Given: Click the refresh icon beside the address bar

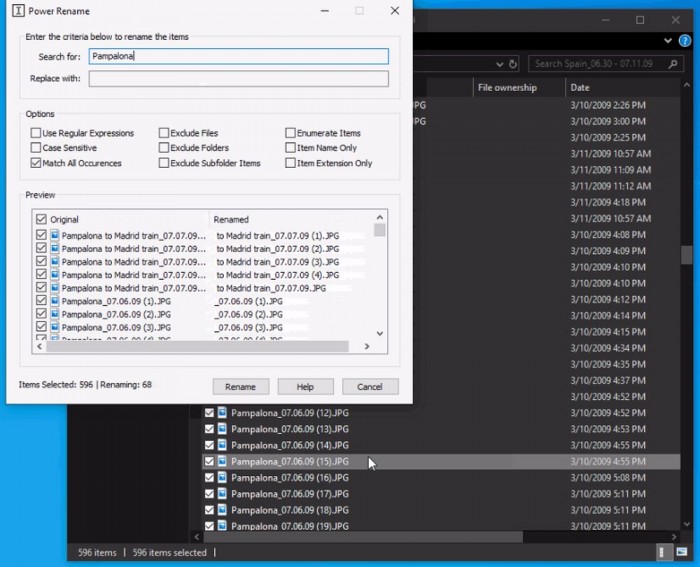Looking at the screenshot, I should 513,64.
